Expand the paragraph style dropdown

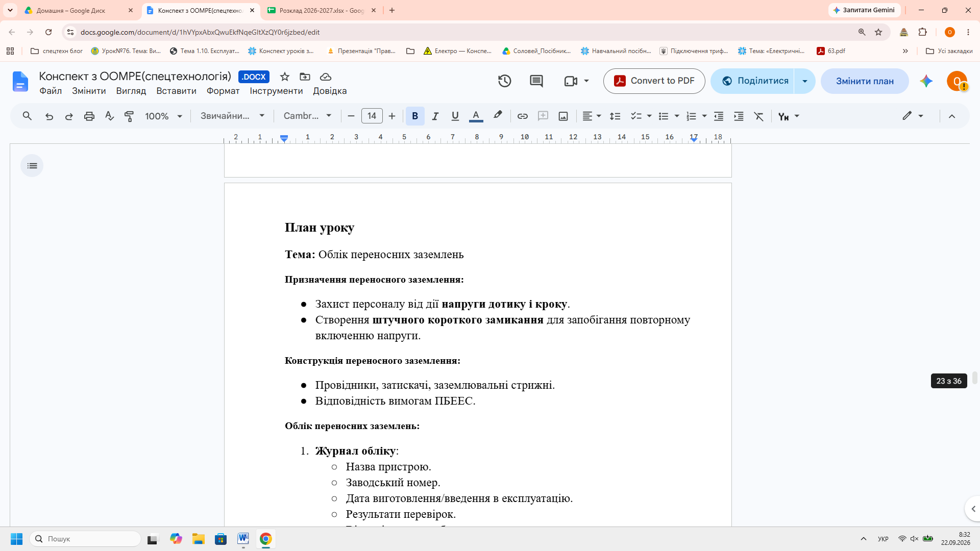[232, 116]
